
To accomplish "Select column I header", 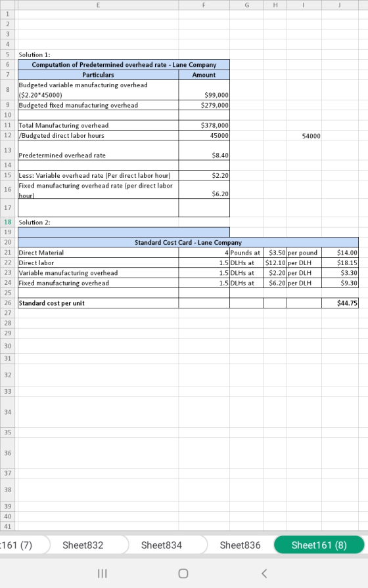I will [x=304, y=5].
